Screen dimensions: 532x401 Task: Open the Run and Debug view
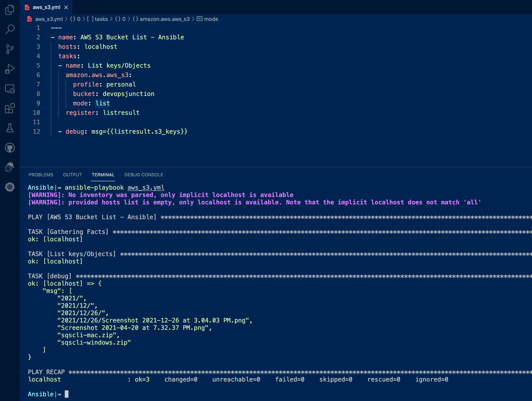10,69
